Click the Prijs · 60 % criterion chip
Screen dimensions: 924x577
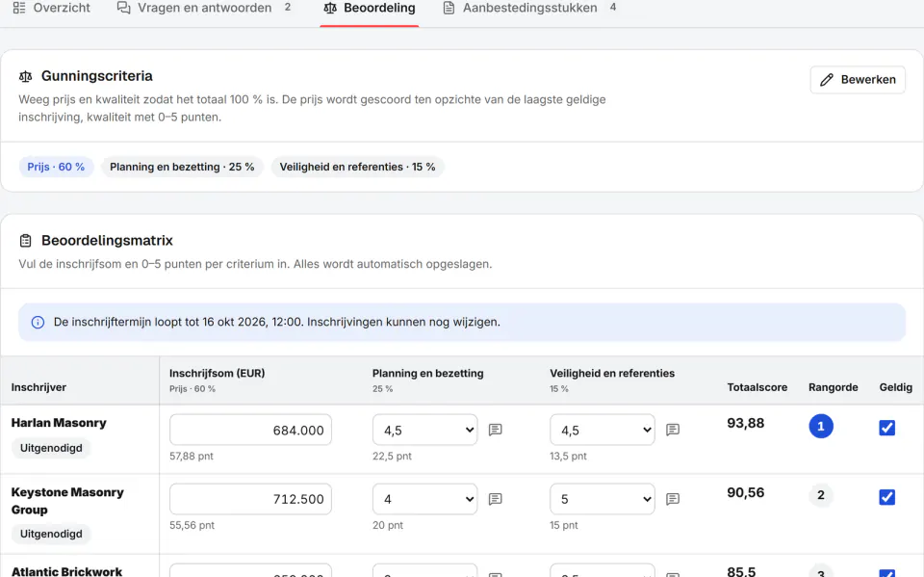56,167
